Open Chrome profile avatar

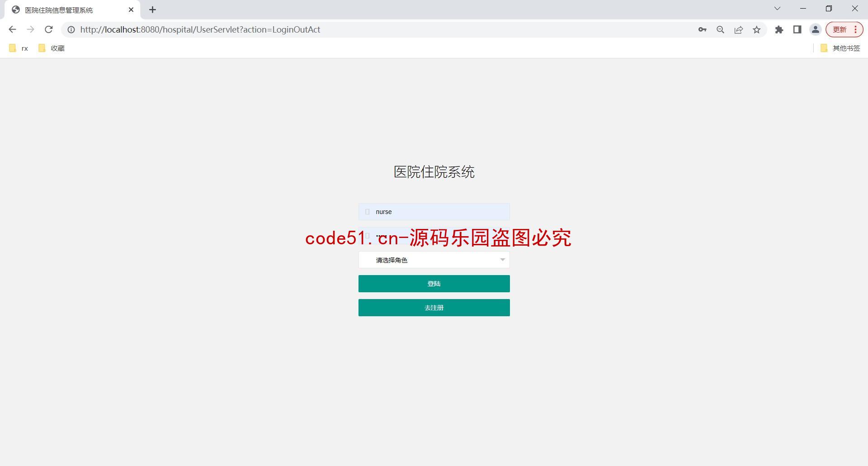(x=815, y=29)
